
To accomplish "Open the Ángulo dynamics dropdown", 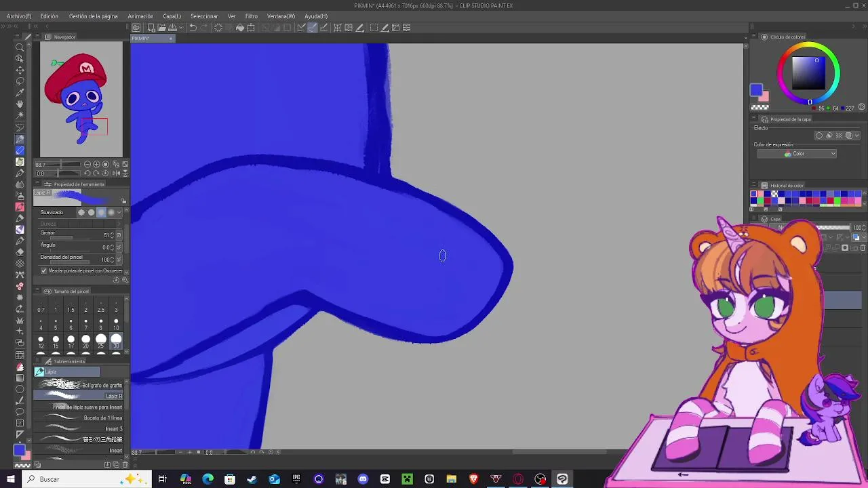I will click(x=119, y=247).
